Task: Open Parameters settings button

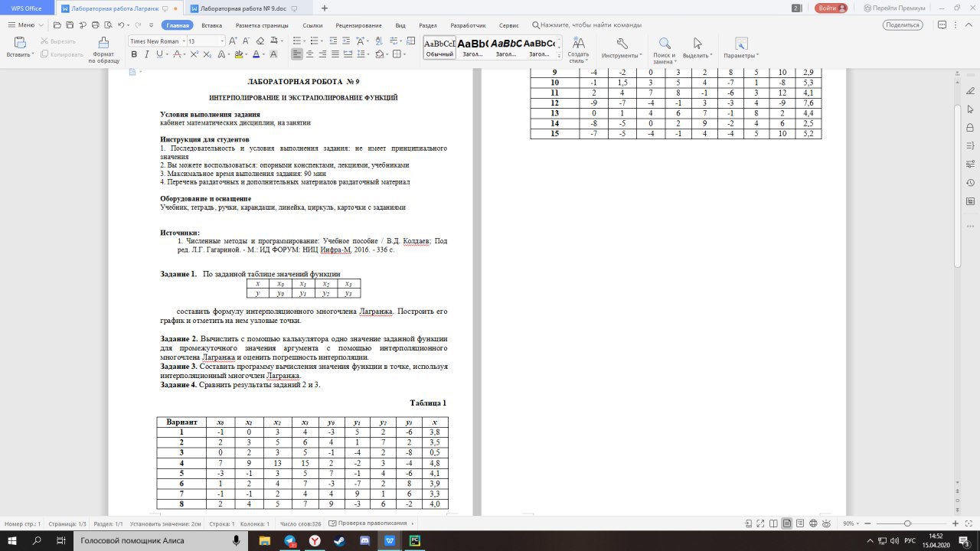Action: click(x=740, y=44)
